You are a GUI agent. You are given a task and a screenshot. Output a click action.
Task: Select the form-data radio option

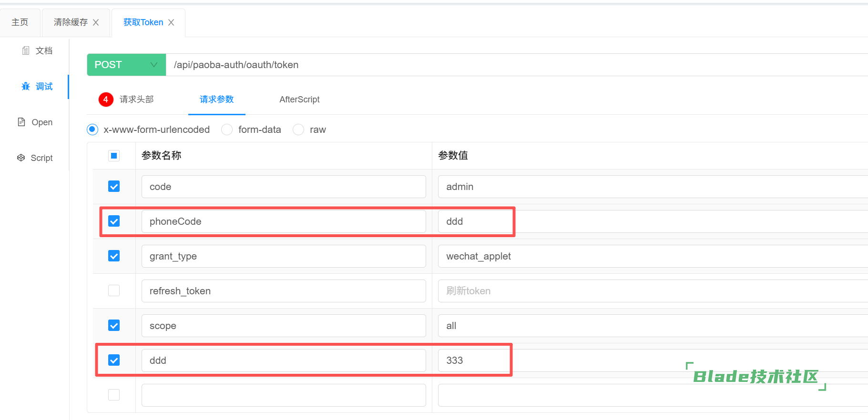(227, 130)
